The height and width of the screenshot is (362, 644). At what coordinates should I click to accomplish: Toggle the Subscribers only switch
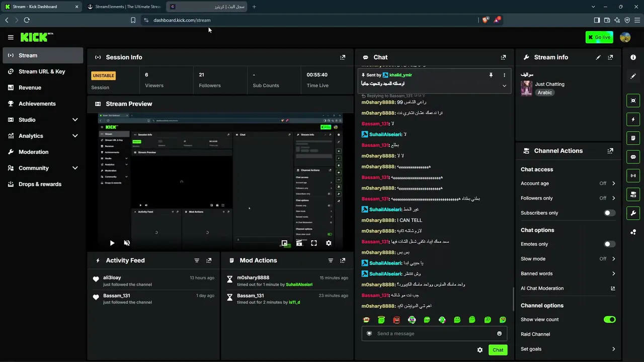[x=609, y=213]
